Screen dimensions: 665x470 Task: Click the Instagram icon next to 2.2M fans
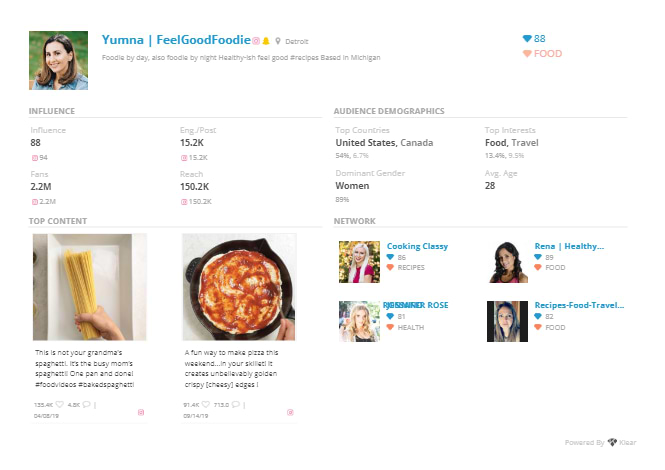click(x=35, y=202)
